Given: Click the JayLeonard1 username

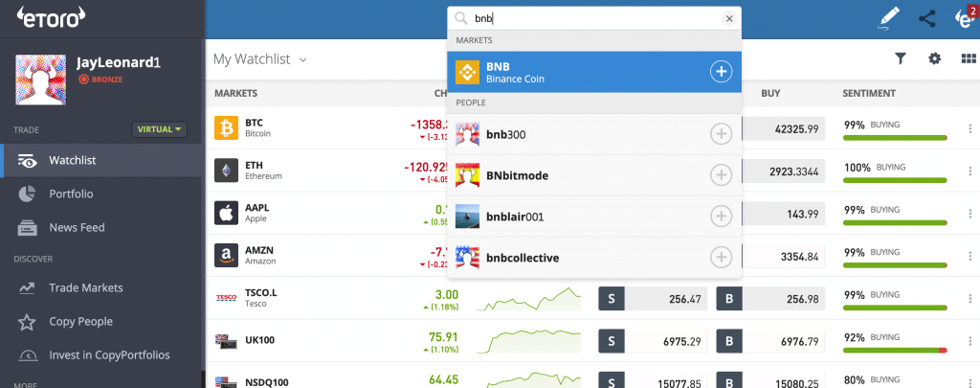Looking at the screenshot, I should coord(118,63).
